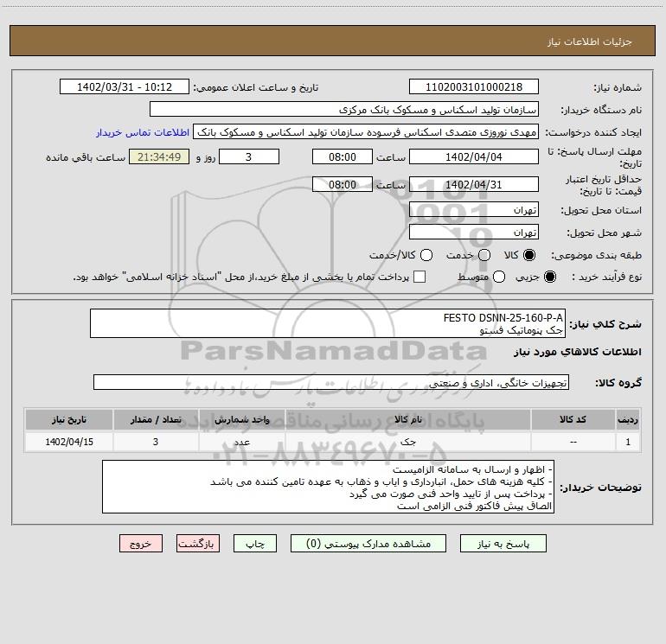Click the بازگشت back button
666x644 pixels.
198,544
